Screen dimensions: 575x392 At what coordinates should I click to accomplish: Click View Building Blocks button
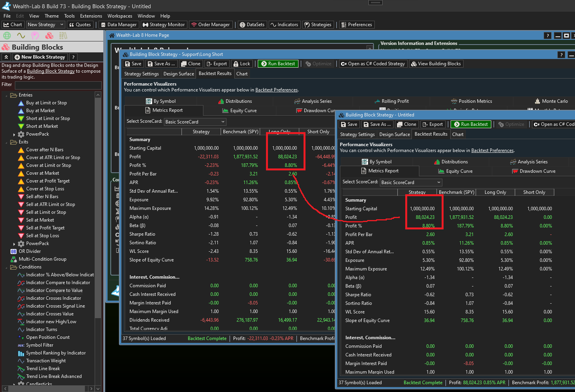coord(436,64)
